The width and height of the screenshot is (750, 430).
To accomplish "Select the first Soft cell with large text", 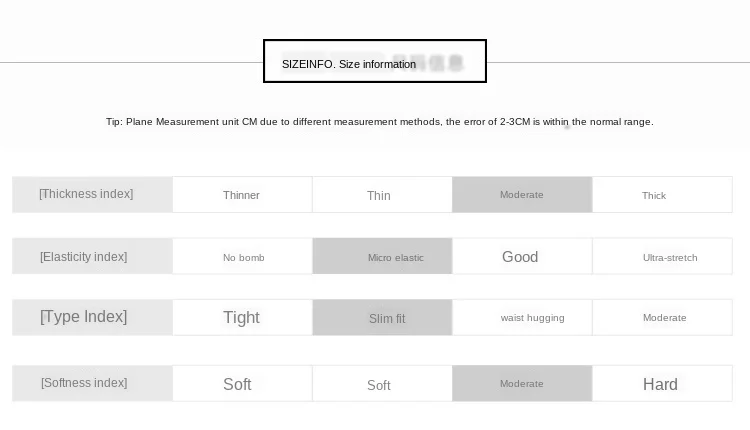I will 243,384.
